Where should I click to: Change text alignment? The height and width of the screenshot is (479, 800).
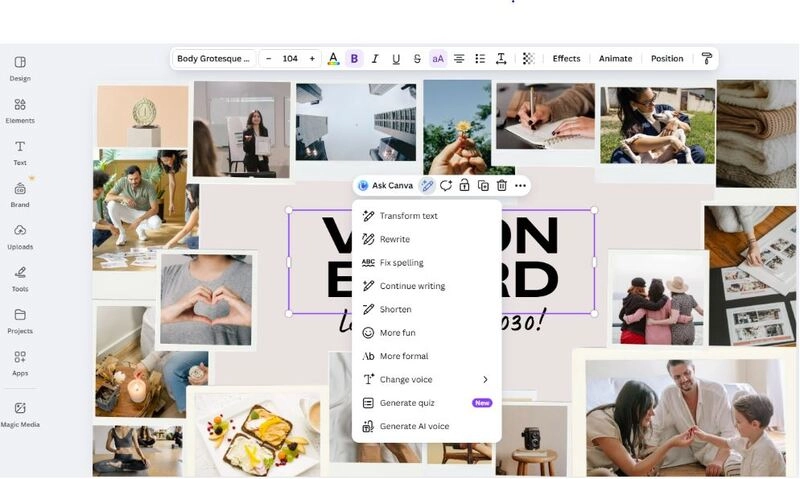click(x=459, y=59)
